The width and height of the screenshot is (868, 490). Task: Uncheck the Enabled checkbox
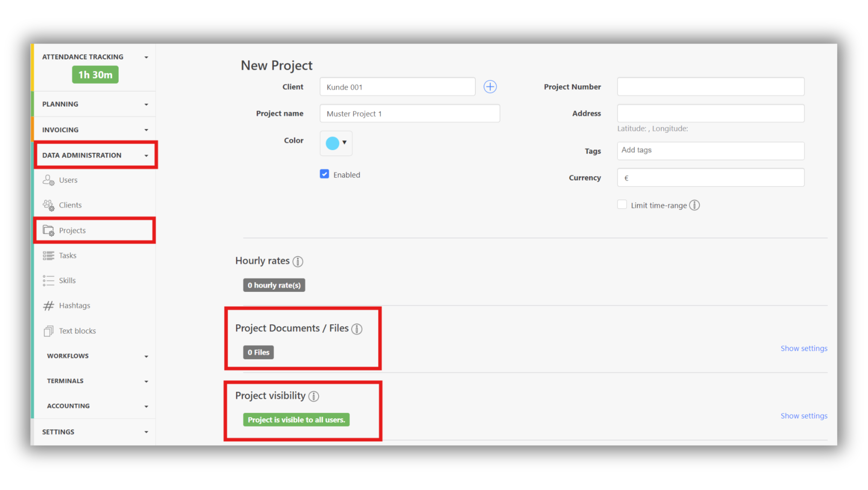tap(324, 174)
